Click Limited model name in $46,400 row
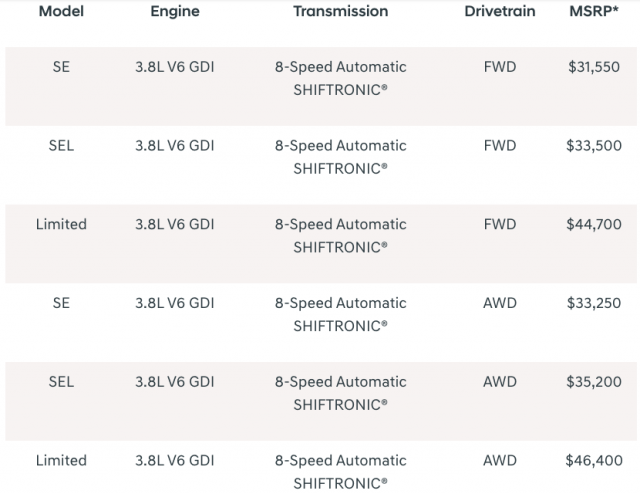 coord(61,461)
